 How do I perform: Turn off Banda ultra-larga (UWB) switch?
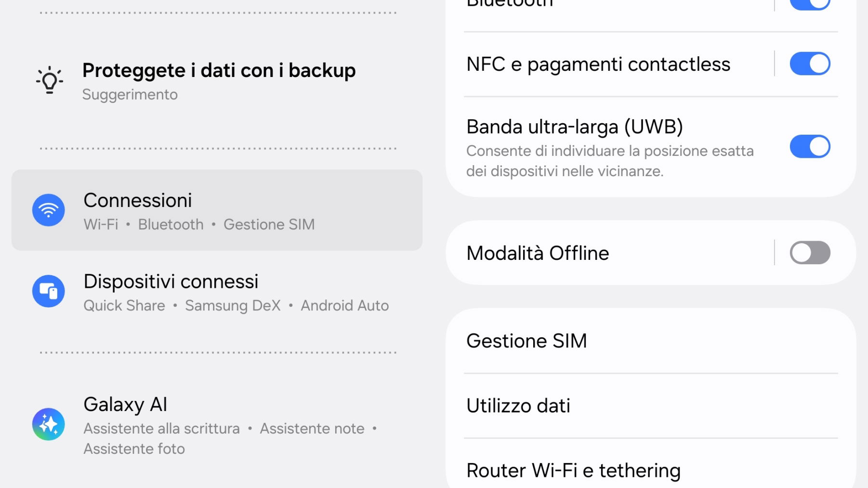point(810,147)
